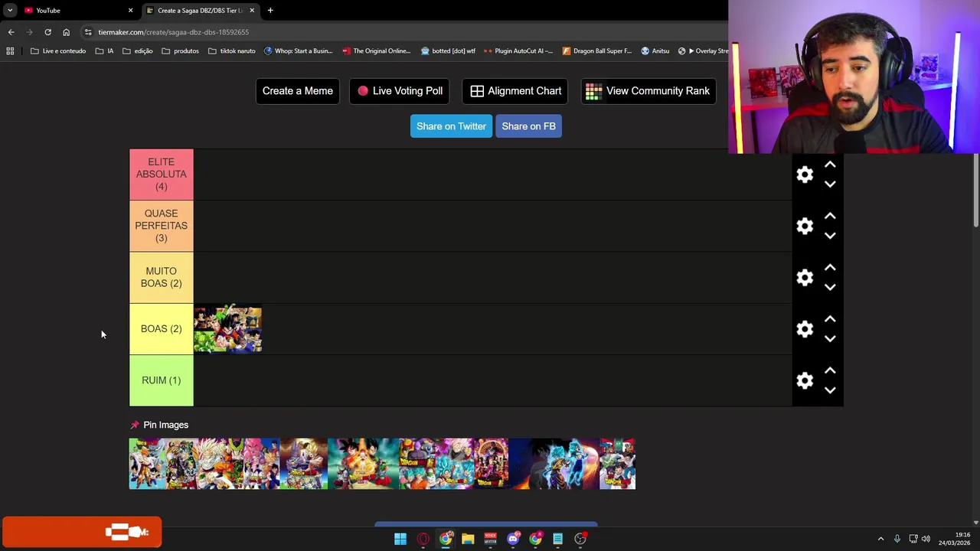The image size is (980, 551).
Task: Open botted [dot] wtf bookmark
Action: coord(448,51)
